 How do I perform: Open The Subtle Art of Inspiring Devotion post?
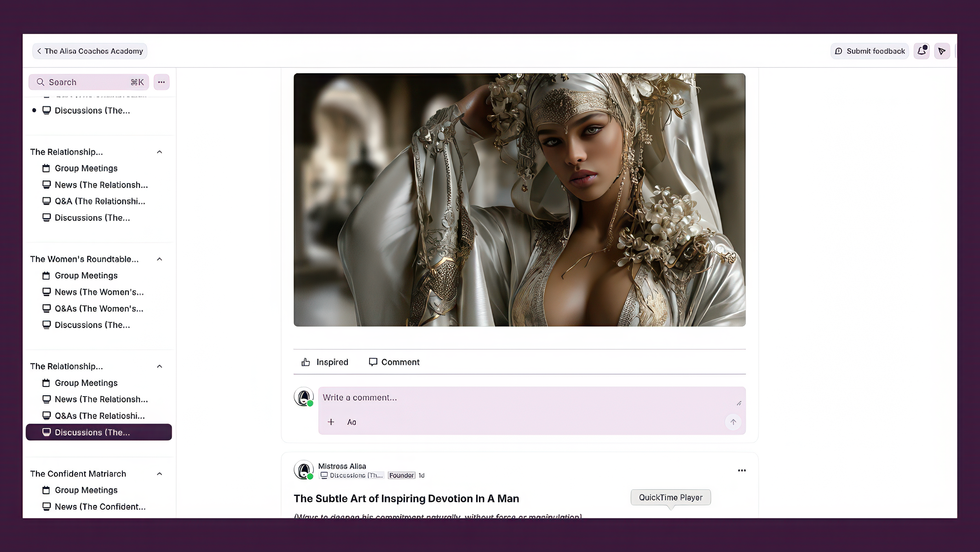click(406, 499)
